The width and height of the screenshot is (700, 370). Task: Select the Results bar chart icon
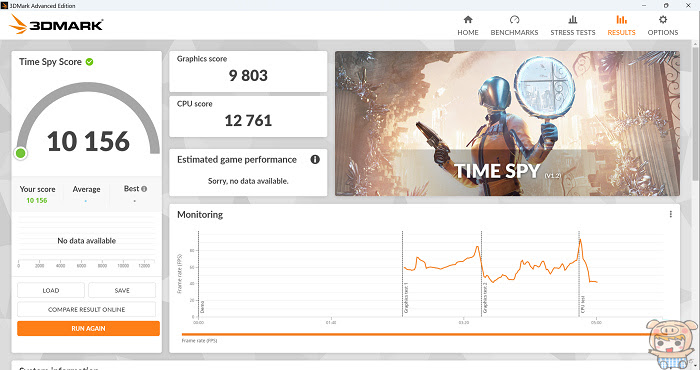coord(621,20)
